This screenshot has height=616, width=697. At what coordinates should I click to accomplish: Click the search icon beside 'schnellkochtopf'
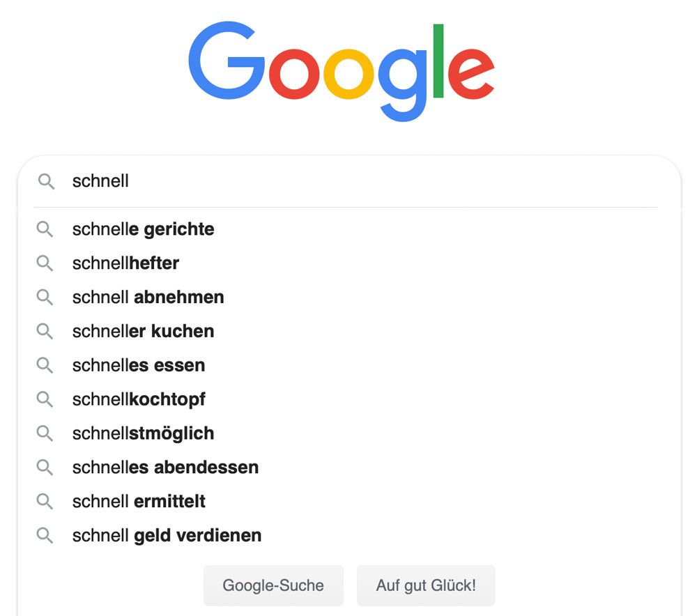tap(45, 399)
